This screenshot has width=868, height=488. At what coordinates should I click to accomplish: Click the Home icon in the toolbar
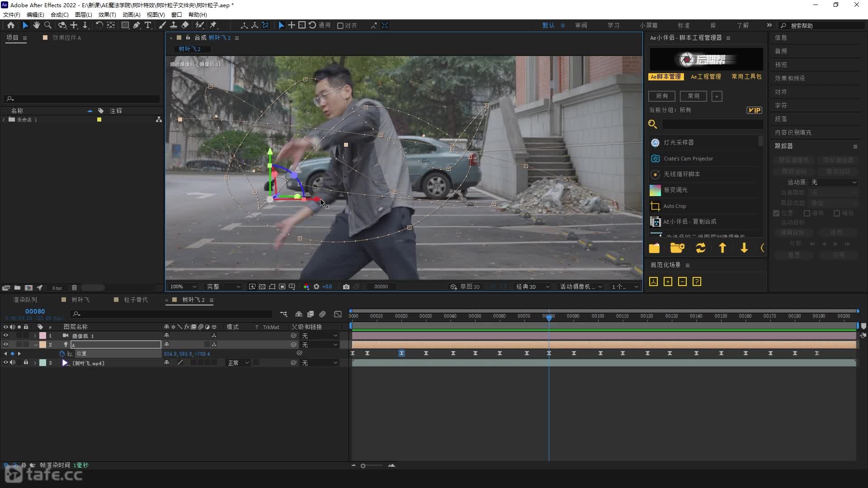click(x=11, y=25)
